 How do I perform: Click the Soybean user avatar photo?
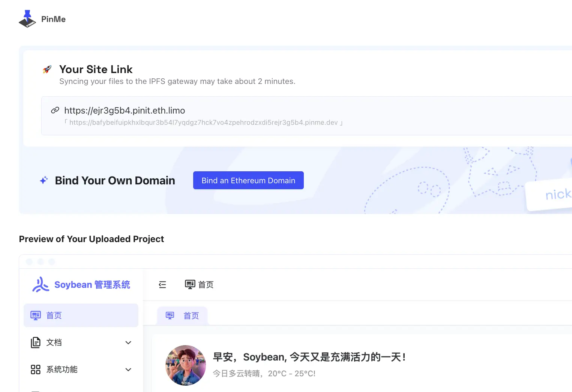click(185, 365)
